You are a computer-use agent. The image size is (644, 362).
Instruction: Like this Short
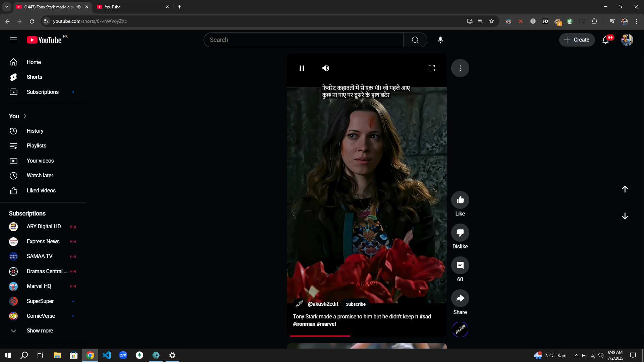[x=460, y=200]
